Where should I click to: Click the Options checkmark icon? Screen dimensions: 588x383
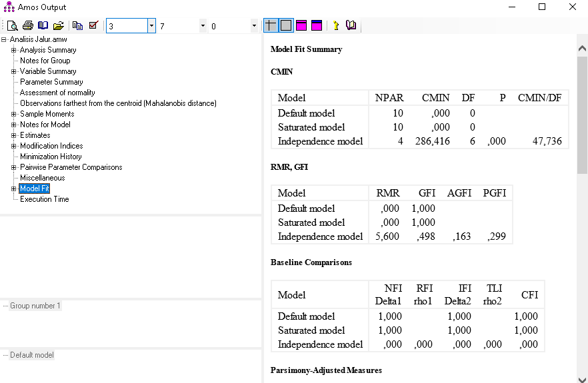click(93, 25)
